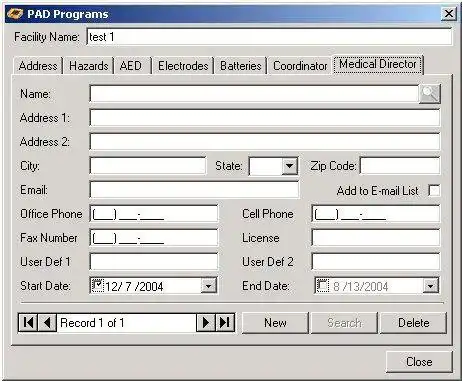The image size is (462, 381).
Task: Close the PAD Programs window with X
Action: click(449, 14)
